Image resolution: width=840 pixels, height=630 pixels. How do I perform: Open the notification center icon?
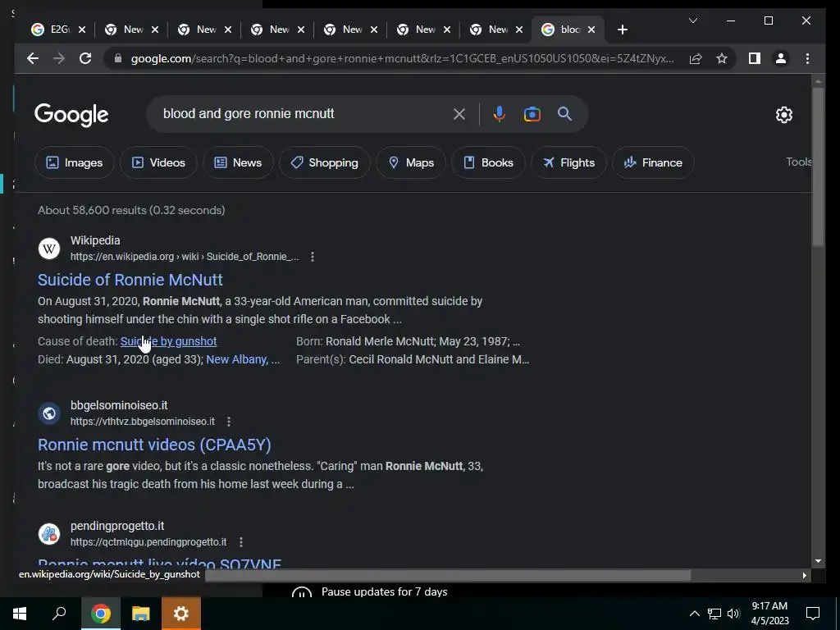(x=813, y=614)
